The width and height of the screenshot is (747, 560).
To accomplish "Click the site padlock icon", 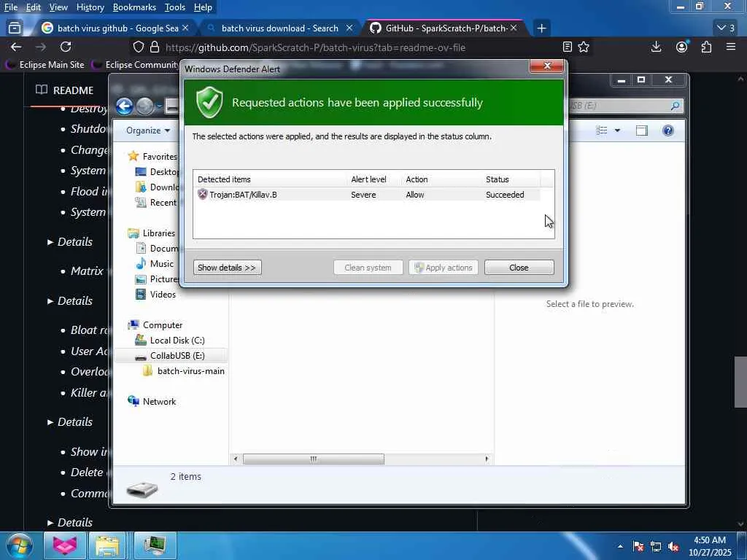I will pyautogui.click(x=155, y=47).
